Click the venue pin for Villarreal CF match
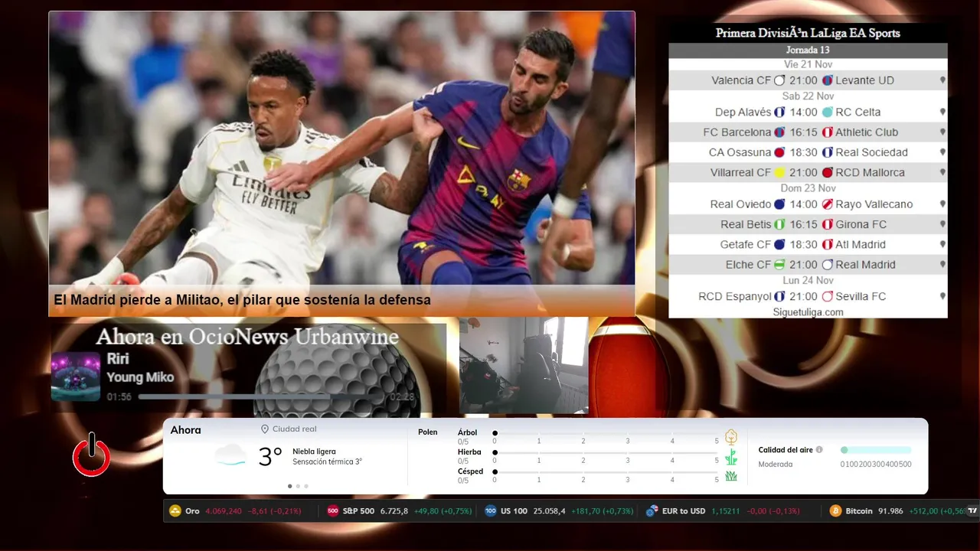Screen dimensions: 980x551 [x=942, y=173]
